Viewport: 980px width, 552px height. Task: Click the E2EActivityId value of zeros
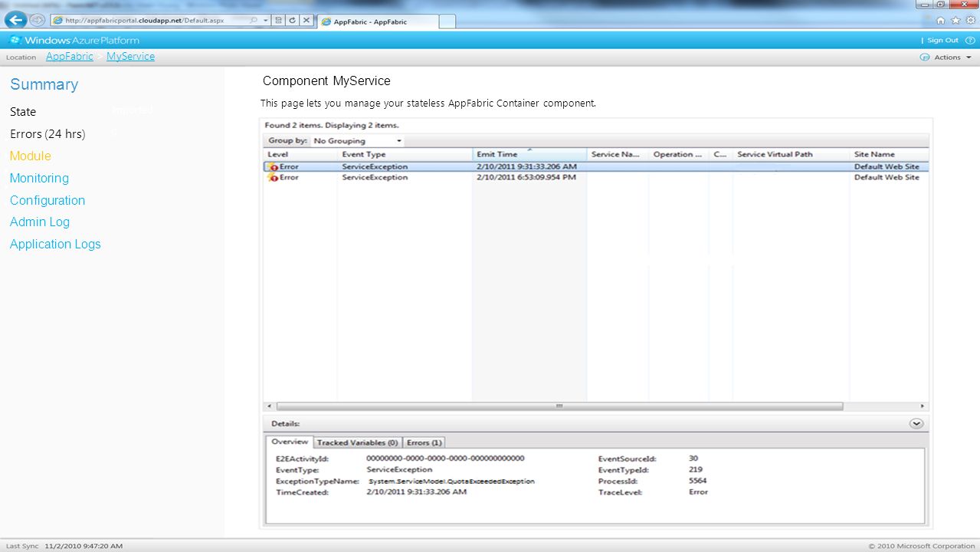pos(445,458)
